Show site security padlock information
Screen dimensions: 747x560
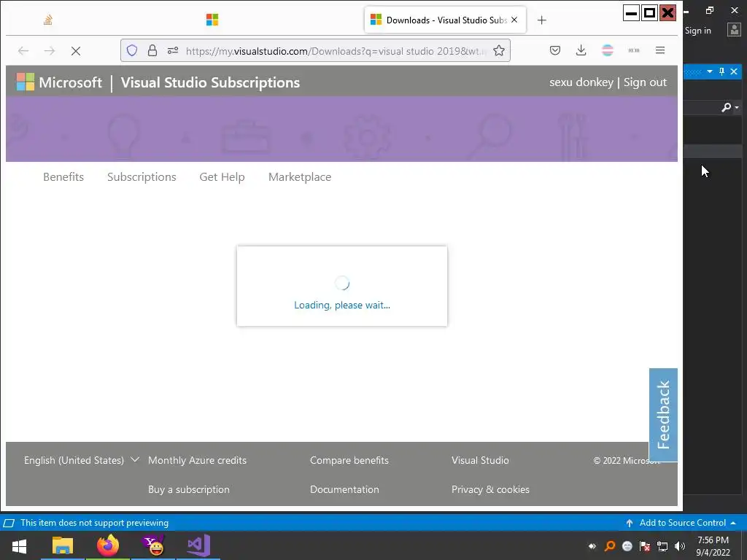coord(152,50)
